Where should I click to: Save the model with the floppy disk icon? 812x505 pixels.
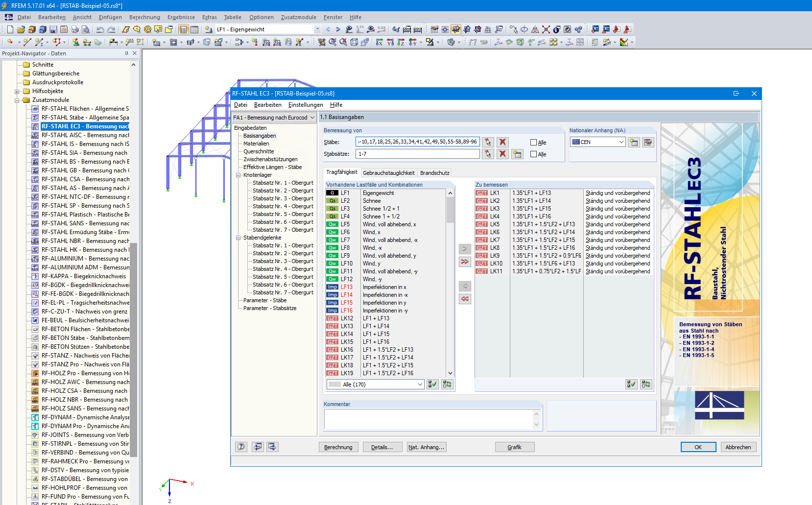(53, 29)
